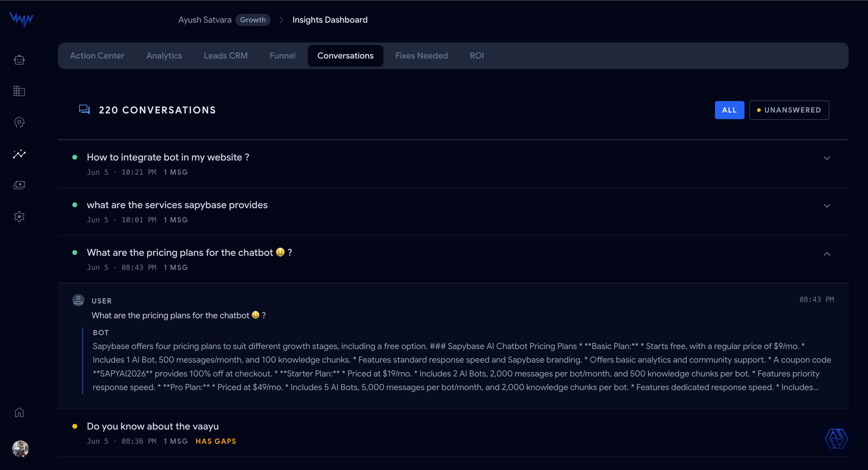Collapse the pricing plans conversation chevron
This screenshot has width=868, height=470.
826,254
